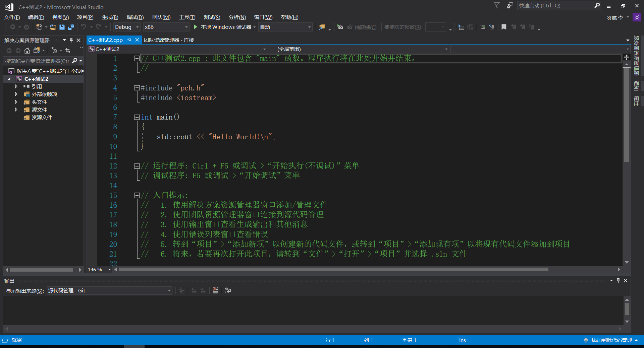Toggle auto-hide pin of Solution Explorer
The image size is (644, 348).
pos(71,40)
